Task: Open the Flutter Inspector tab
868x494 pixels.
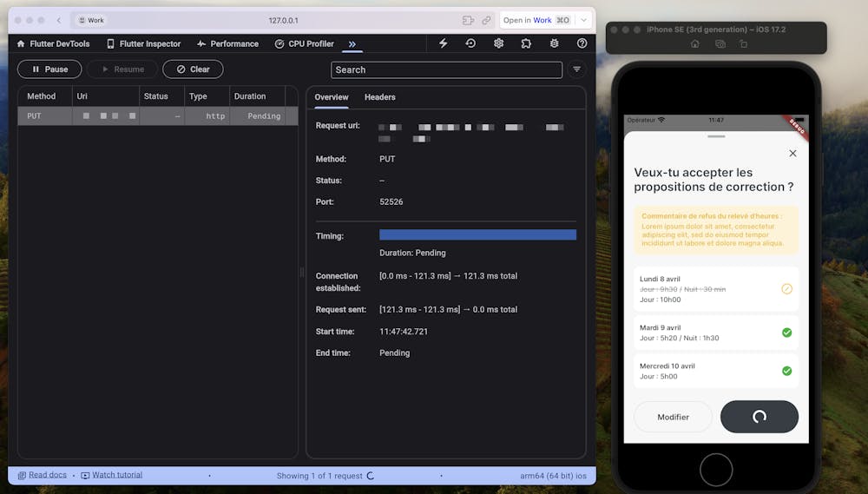Action: (x=143, y=43)
